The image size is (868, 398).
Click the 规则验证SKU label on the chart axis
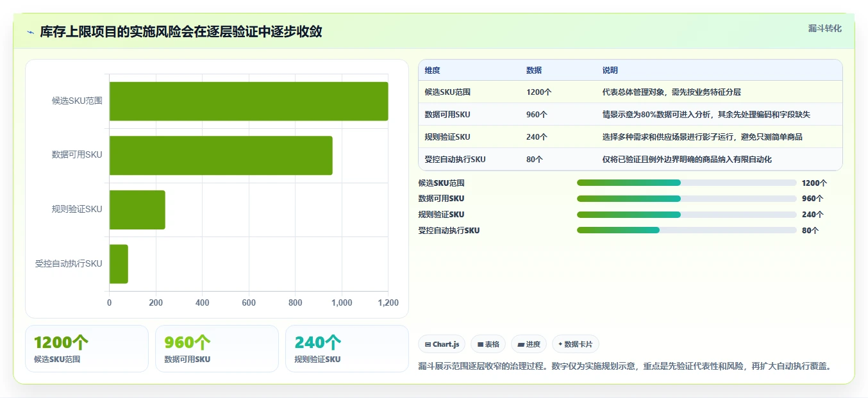tap(77, 210)
